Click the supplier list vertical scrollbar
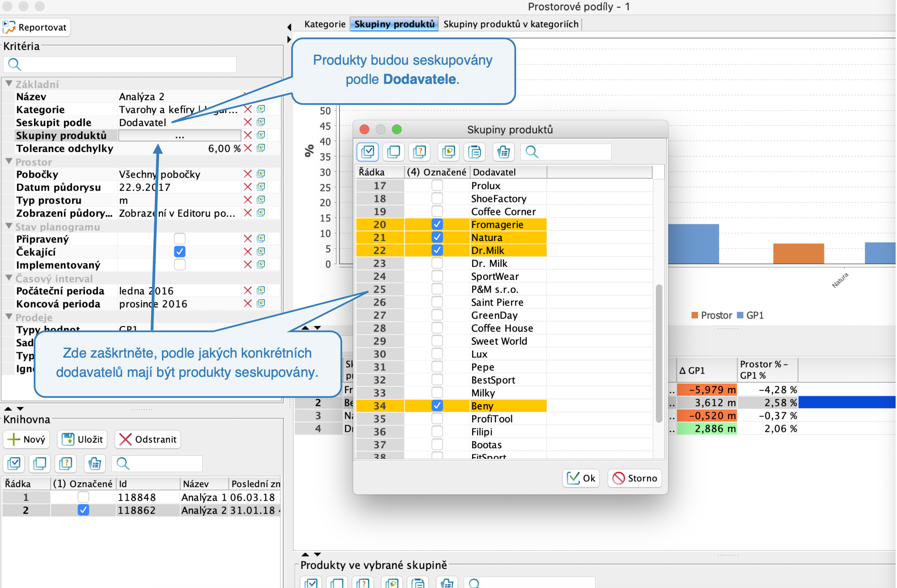 pyautogui.click(x=659, y=353)
